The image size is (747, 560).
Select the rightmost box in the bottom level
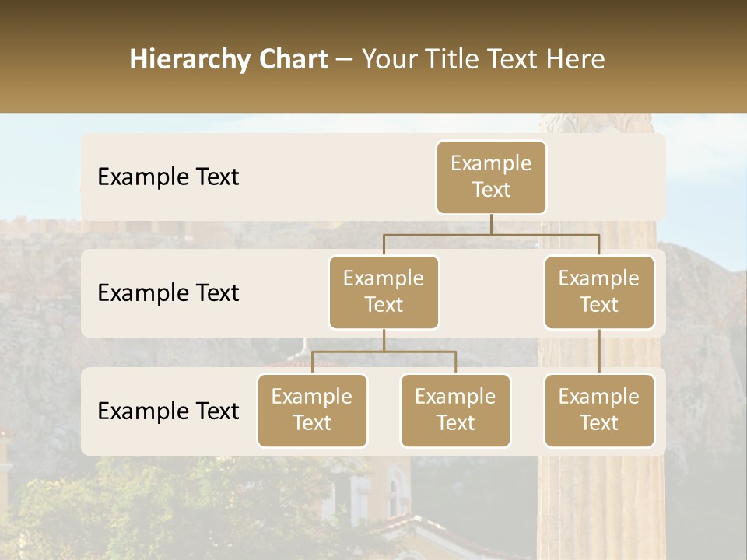click(x=599, y=411)
